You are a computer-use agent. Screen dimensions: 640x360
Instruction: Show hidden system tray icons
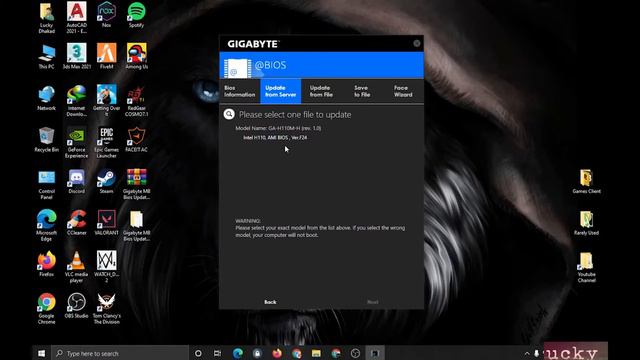(x=527, y=353)
